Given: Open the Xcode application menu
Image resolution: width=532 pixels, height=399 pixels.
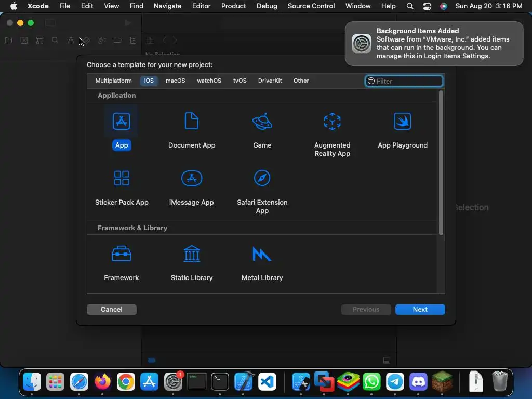Looking at the screenshot, I should 38,6.
